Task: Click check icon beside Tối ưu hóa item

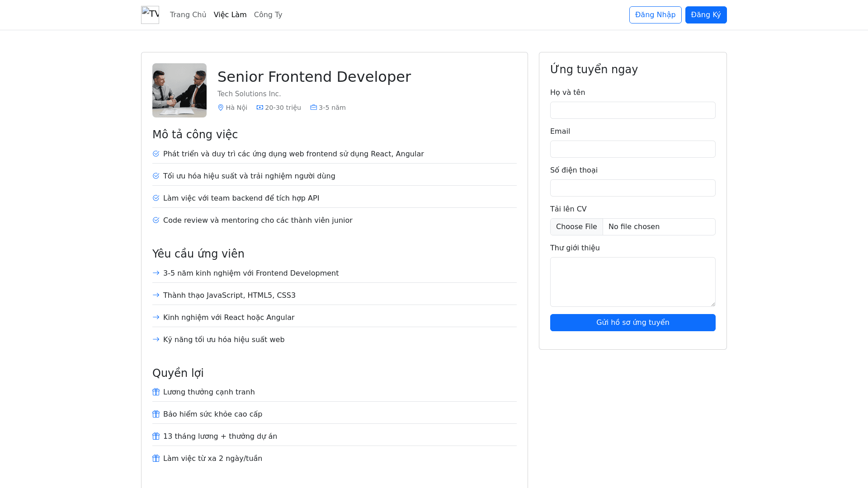Action: tap(156, 176)
